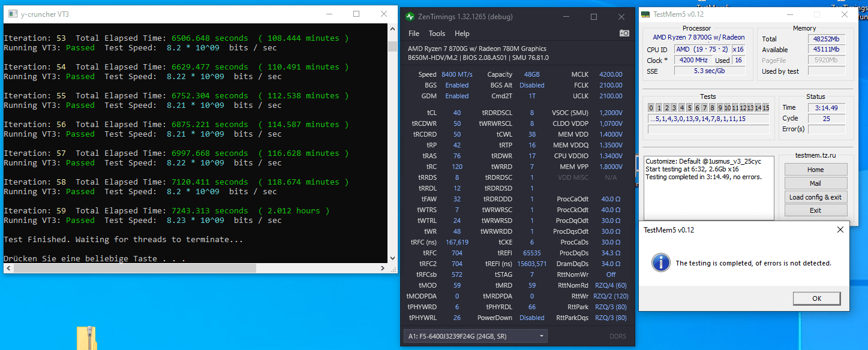The width and height of the screenshot is (868, 350).
Task: Select the zipped folder icon on desktop
Action: [86, 337]
